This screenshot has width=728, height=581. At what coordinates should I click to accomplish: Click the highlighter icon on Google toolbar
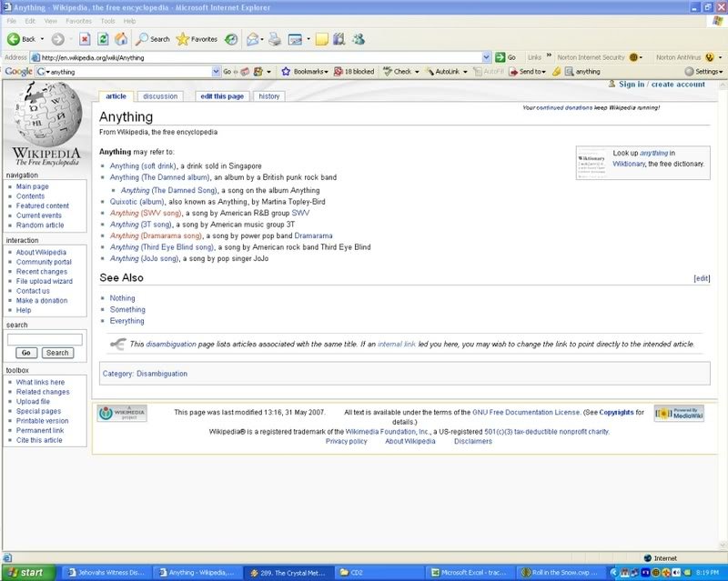556,72
